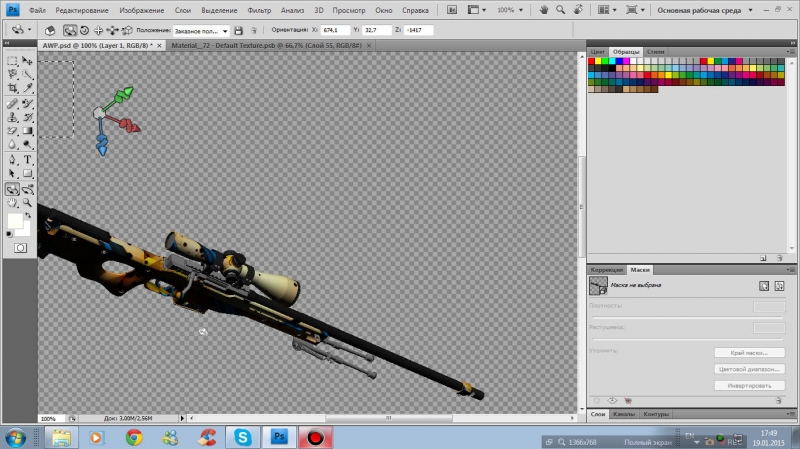Select the History Brush tool

pos(27,117)
